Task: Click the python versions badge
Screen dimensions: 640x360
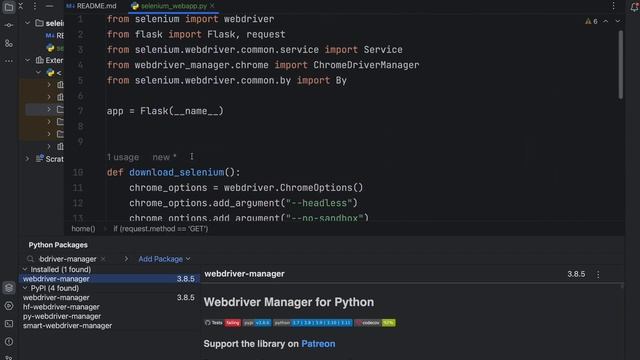Action: [x=312, y=323]
